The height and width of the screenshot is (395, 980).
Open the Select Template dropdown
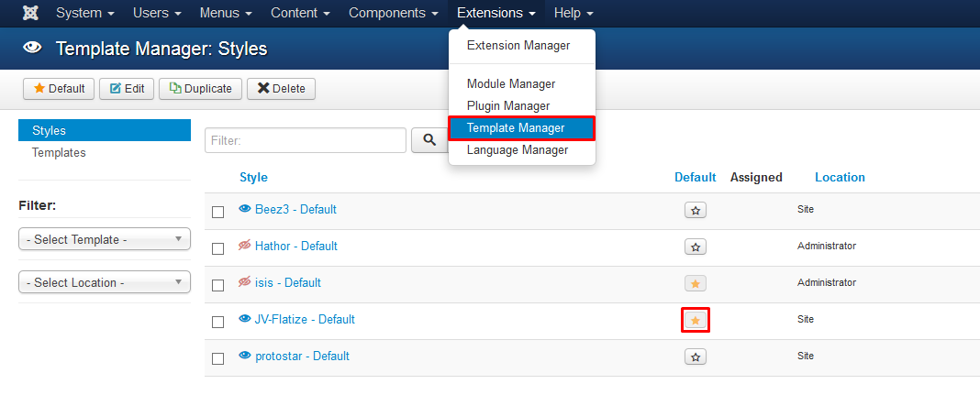pos(105,239)
